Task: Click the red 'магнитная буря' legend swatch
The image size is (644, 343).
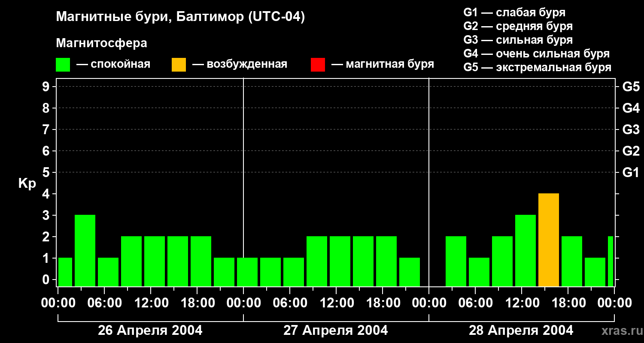Action: (x=318, y=65)
